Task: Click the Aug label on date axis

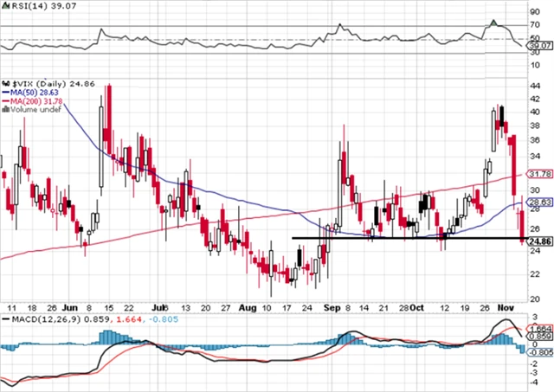Action: (247, 307)
